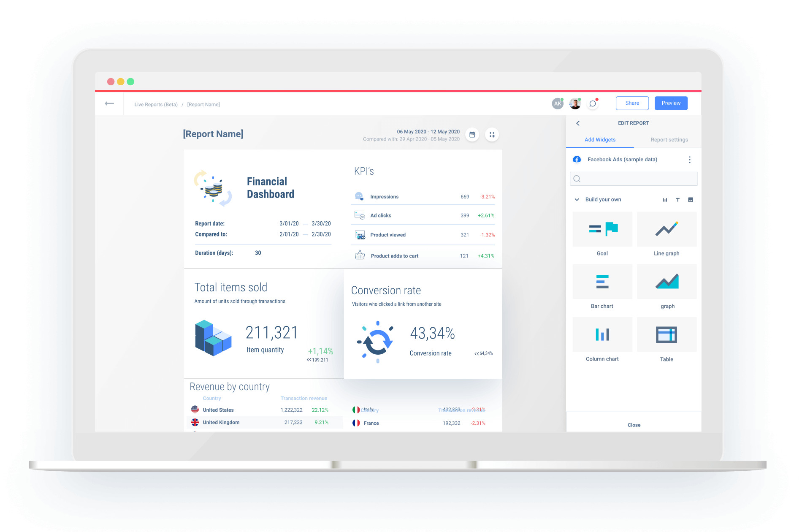Click the text widget T icon
802x532 pixels.
click(x=677, y=200)
